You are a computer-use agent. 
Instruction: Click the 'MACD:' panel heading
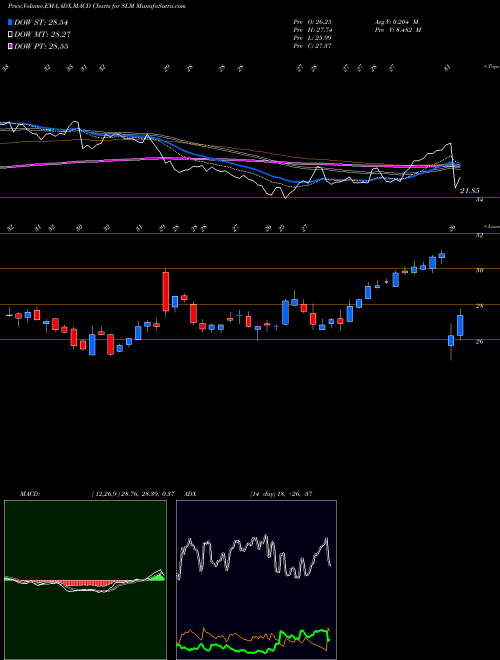(x=29, y=493)
